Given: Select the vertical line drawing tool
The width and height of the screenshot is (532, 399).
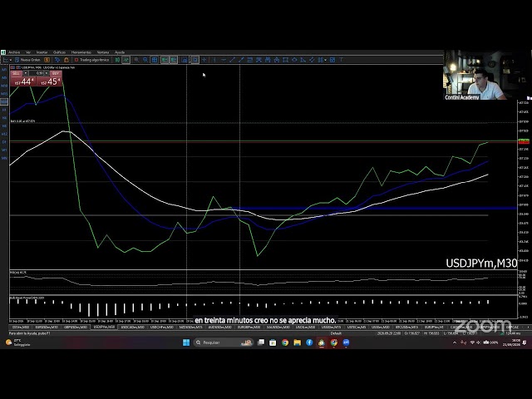Looking at the screenshot, I should (x=214, y=60).
